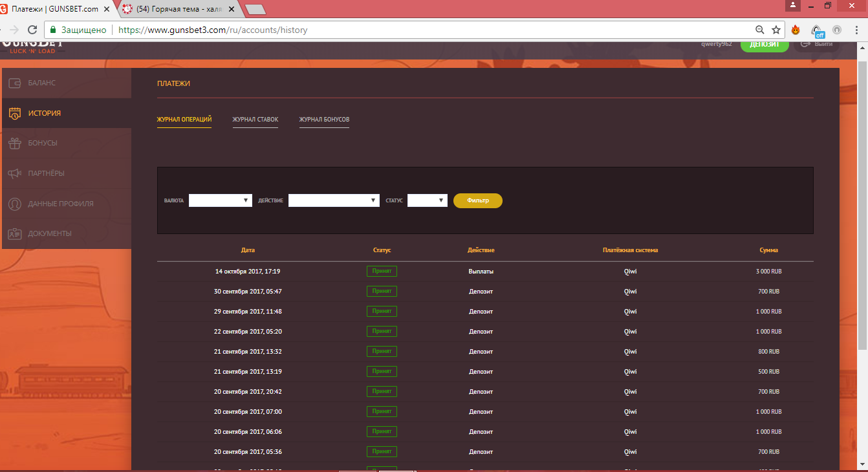Click the megaphone icon next to Партнёры
The width and height of the screenshot is (868, 472).
click(14, 173)
